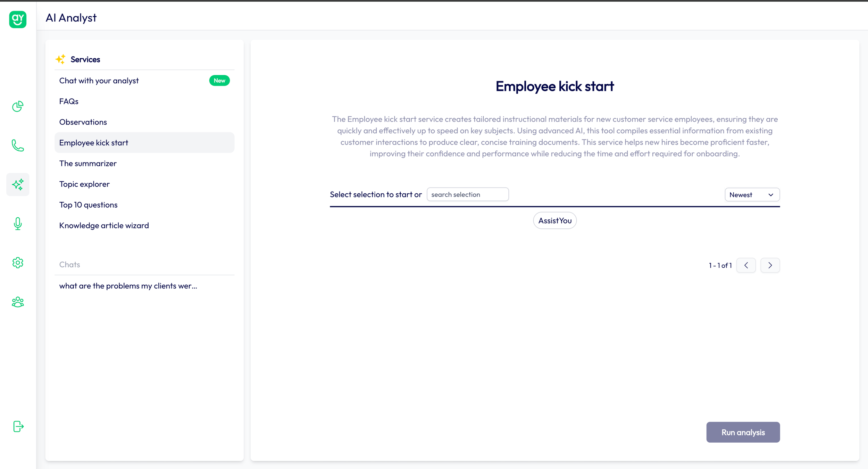The image size is (868, 469).
Task: Open the team users sidebar icon
Action: tap(18, 302)
